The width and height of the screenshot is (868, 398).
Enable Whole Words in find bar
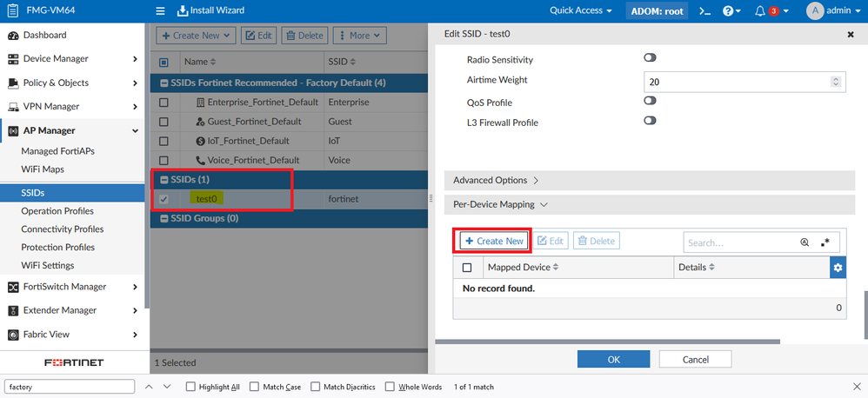pos(390,387)
